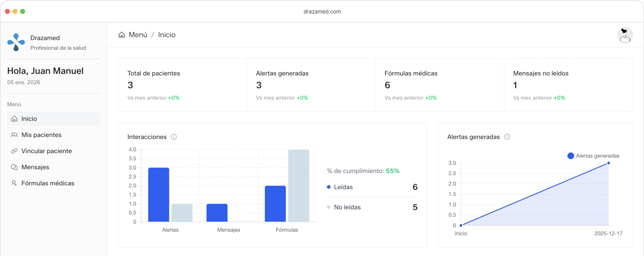
Task: Toggle Alertas generadas chart legend
Action: [x=593, y=156]
